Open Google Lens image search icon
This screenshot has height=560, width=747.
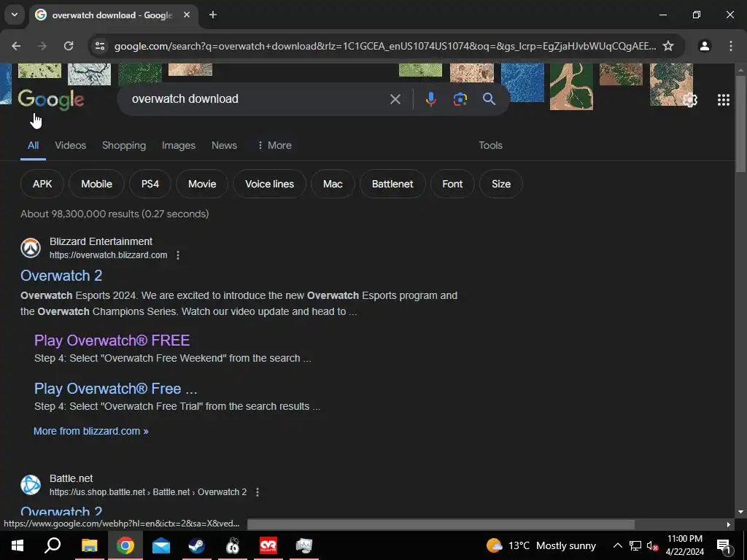(x=460, y=99)
